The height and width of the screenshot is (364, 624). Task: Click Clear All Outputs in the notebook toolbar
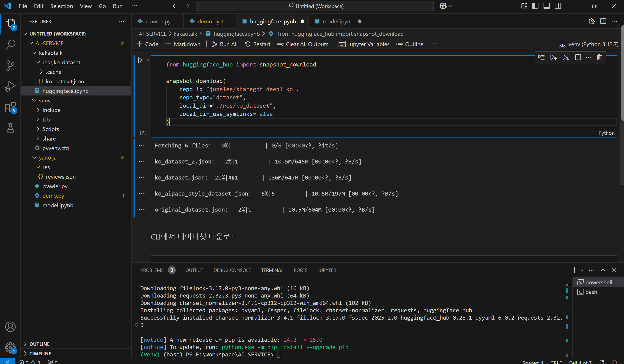(x=303, y=44)
